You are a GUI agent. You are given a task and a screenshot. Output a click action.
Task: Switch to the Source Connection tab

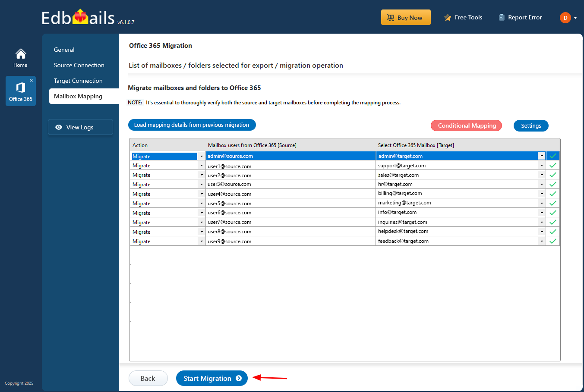[x=79, y=65]
